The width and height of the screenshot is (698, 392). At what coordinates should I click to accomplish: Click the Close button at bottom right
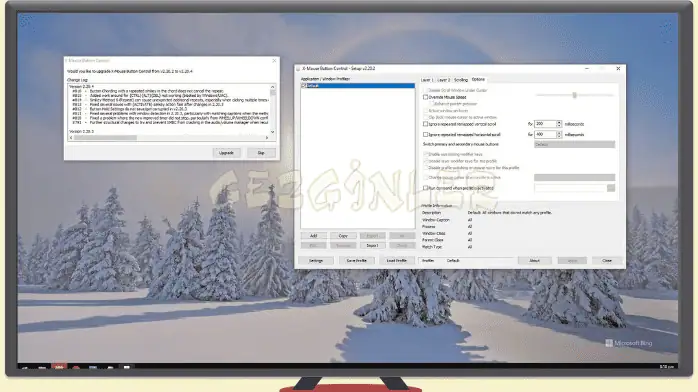coord(607,260)
